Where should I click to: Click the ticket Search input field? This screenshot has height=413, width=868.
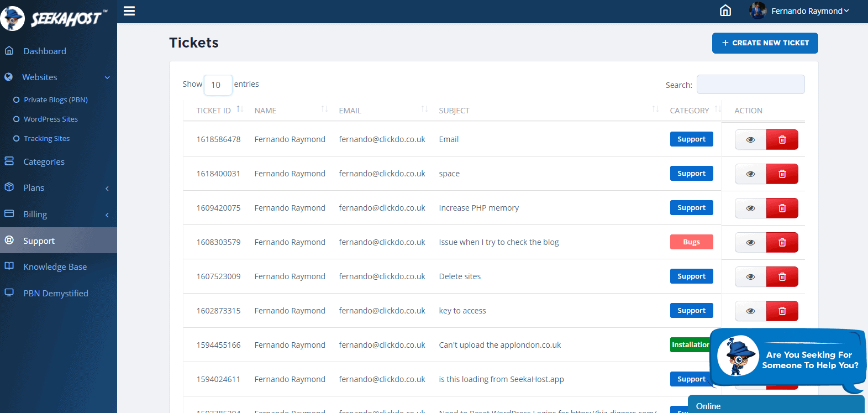click(750, 85)
